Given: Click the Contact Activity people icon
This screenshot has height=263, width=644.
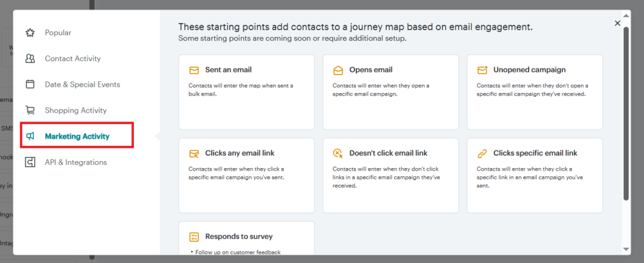Looking at the screenshot, I should tap(30, 59).
